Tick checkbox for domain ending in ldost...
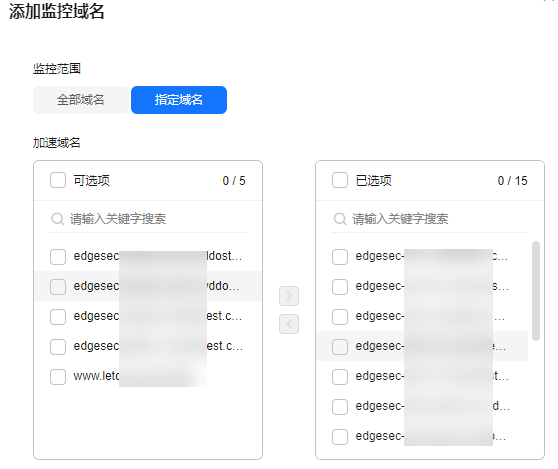The image size is (558, 469). coord(58,257)
